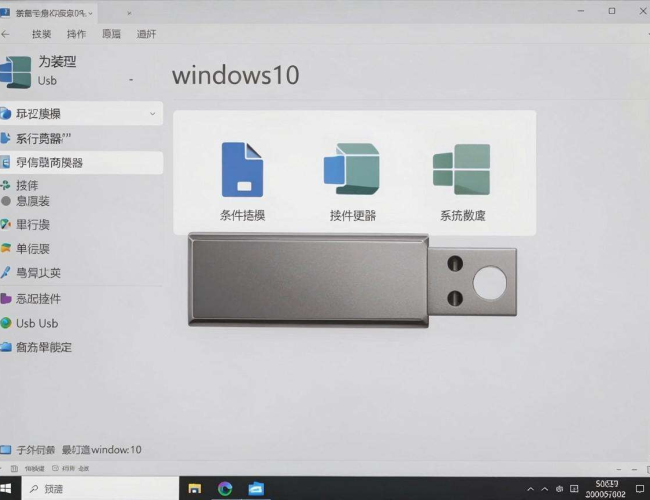Open the taskbar clock and date

[x=606, y=489]
